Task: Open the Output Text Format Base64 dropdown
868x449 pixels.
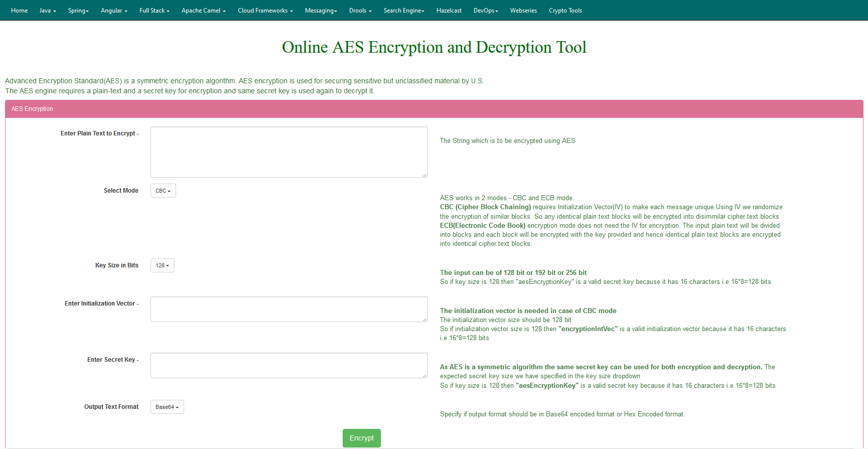Action: coord(167,407)
